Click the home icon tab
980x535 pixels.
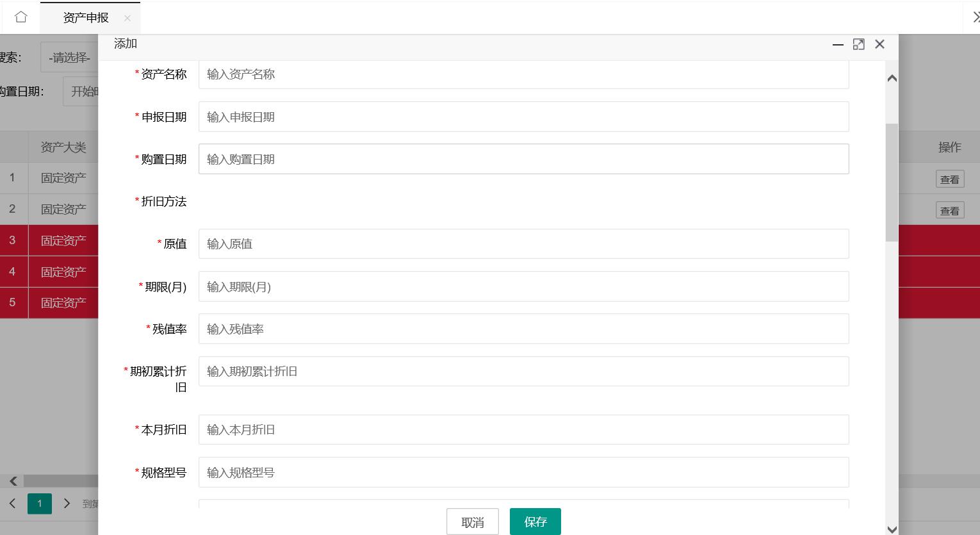click(20, 17)
